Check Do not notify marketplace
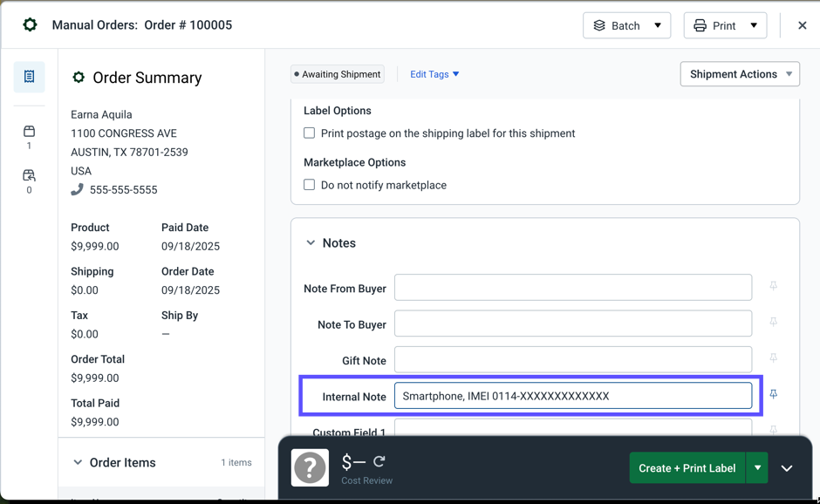820x504 pixels. [310, 185]
